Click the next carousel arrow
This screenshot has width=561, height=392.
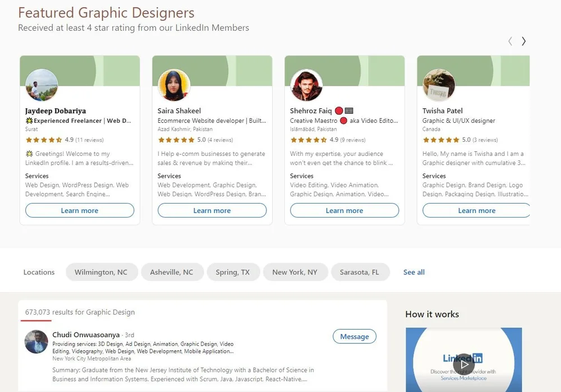tap(523, 41)
